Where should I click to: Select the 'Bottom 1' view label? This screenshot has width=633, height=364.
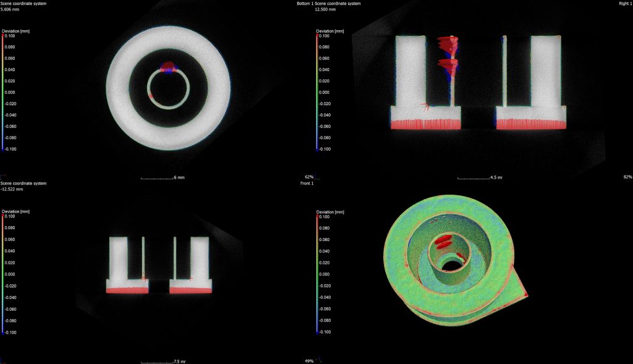point(305,4)
